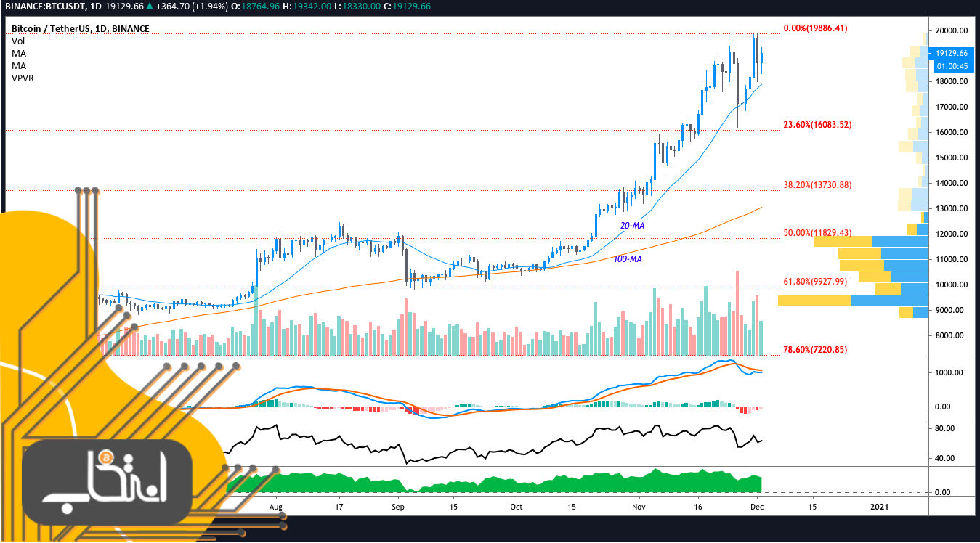The image size is (980, 543).
Task: Click the 01:00:45 candle countdown tag
Action: point(952,65)
